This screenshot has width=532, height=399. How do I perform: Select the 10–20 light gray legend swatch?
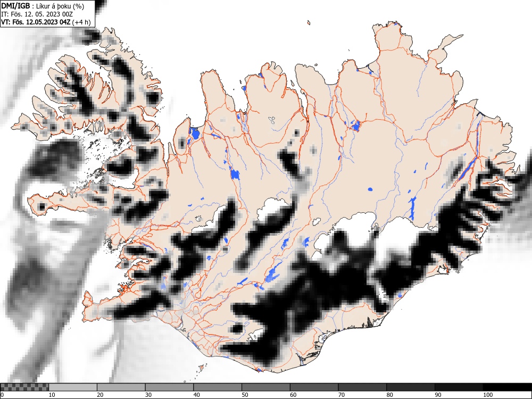pyautogui.click(x=73, y=387)
